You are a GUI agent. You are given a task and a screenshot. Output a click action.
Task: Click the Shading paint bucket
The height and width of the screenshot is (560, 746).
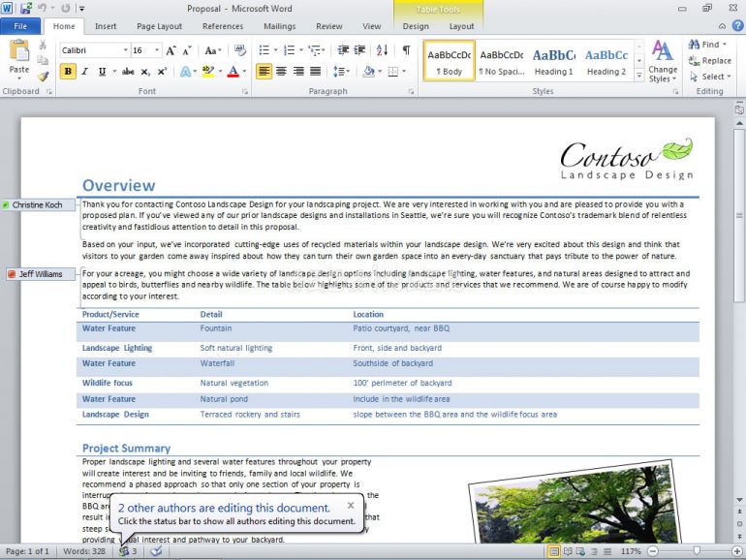(369, 72)
